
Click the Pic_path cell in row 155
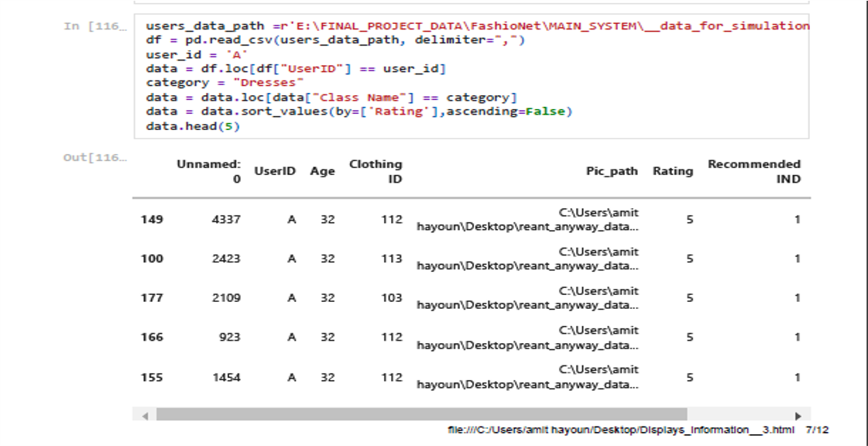click(527, 377)
